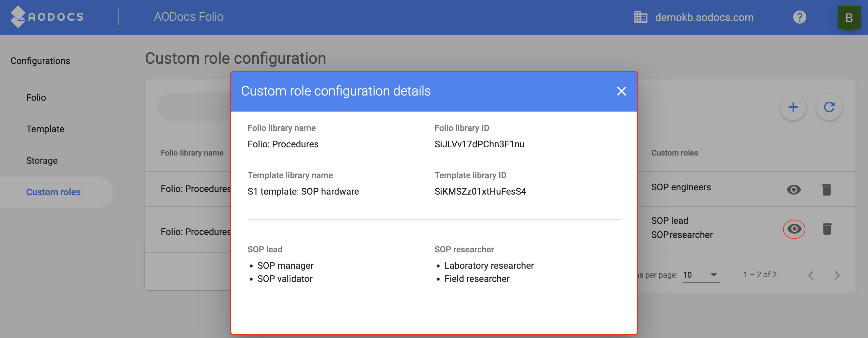Click the '1 – 2 of 2' pagination label
Image resolution: width=868 pixels, height=338 pixels.
pyautogui.click(x=760, y=275)
